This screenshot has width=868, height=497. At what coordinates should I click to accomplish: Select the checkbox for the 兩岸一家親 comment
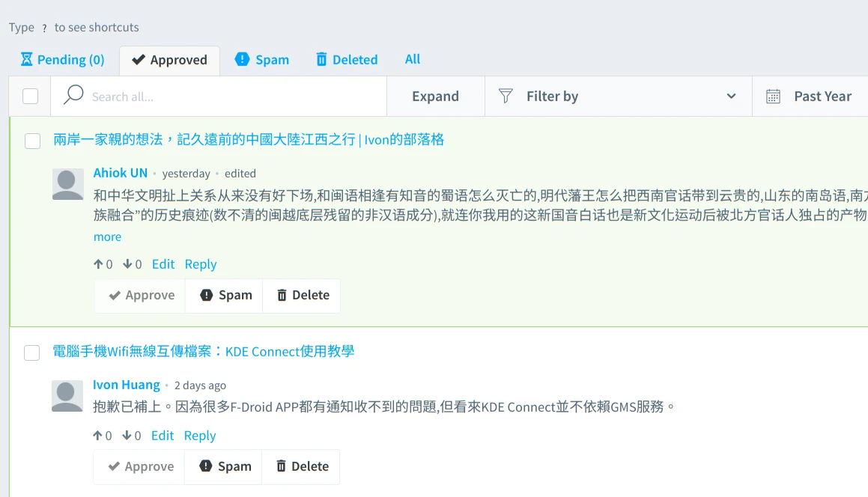[33, 141]
